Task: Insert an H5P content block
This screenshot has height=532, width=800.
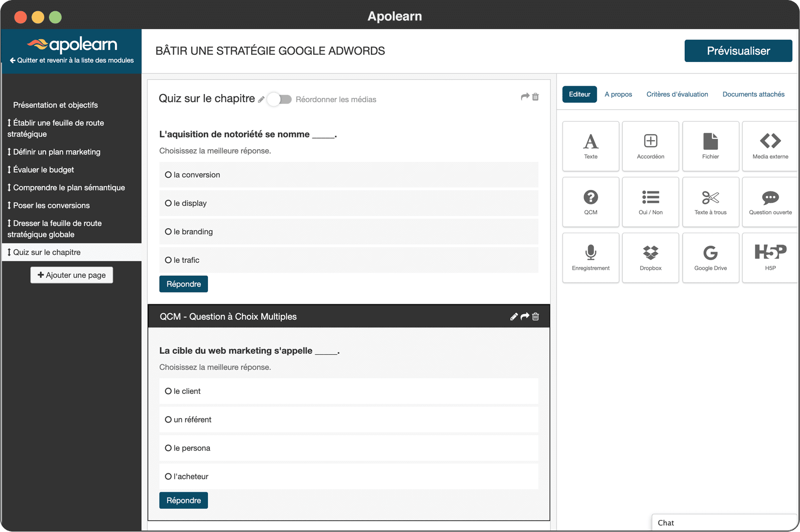Action: [x=770, y=258]
